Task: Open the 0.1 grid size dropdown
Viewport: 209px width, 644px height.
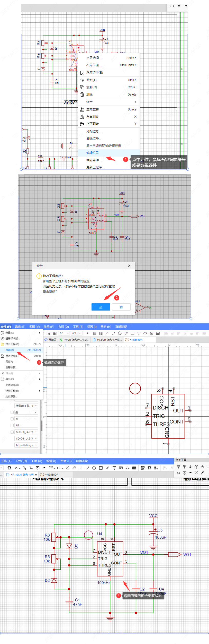Action: pyautogui.click(x=64, y=333)
